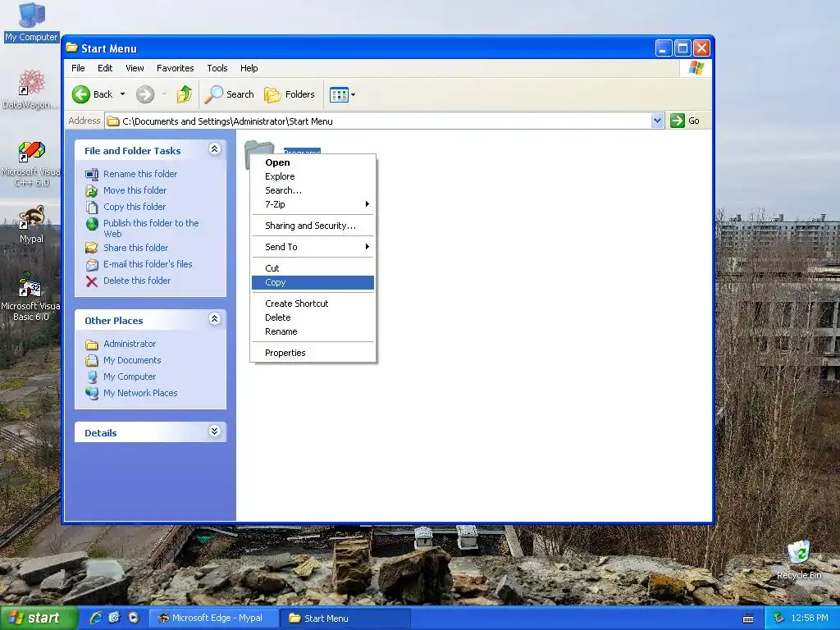Select the Mypal desktop shortcut

pos(31,224)
